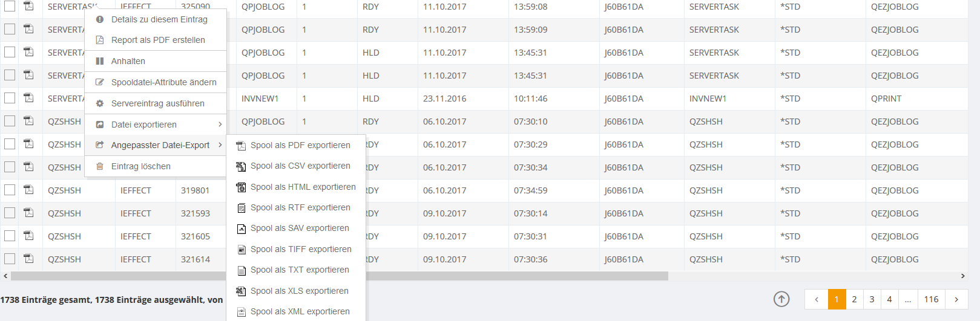The height and width of the screenshot is (321, 980).
Task: Choose 'Details zu diesem Eintrag' from context menu
Action: 159,19
